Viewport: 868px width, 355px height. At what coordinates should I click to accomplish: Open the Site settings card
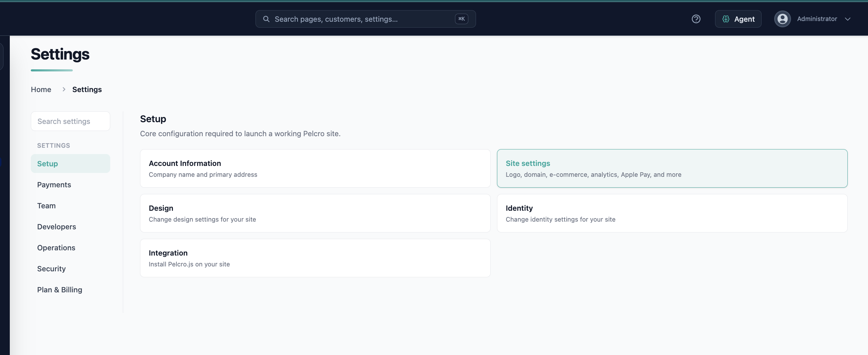click(672, 168)
